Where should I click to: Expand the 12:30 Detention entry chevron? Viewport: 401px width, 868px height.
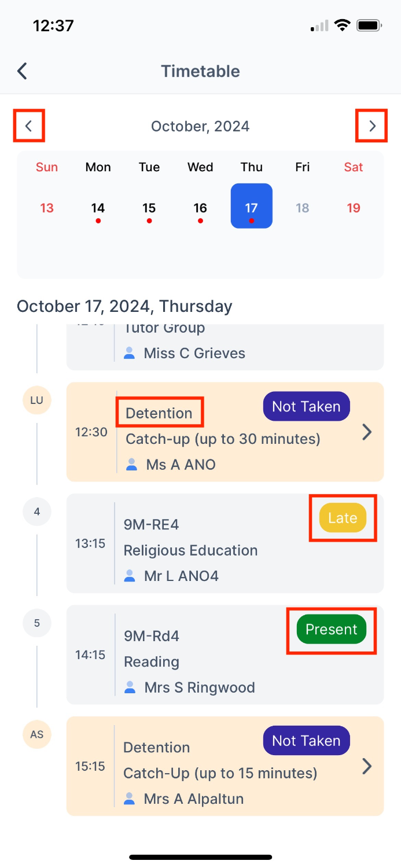[367, 432]
